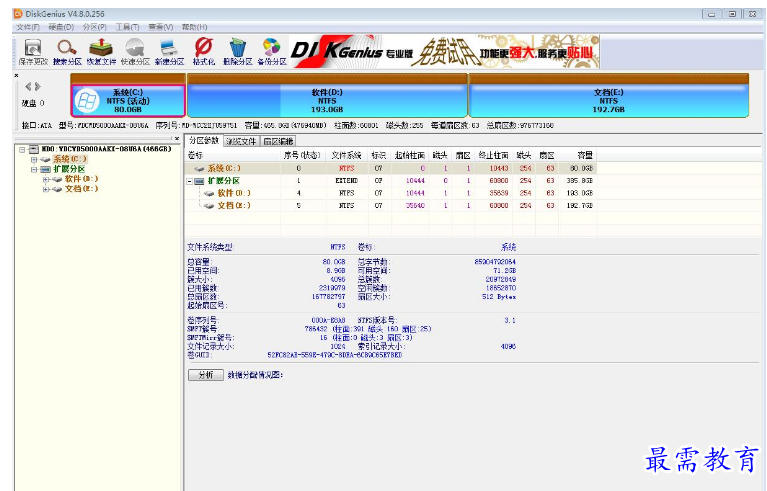The height and width of the screenshot is (491, 767).
Task: Click the 接口:ATA info text
Action: [x=37, y=126]
